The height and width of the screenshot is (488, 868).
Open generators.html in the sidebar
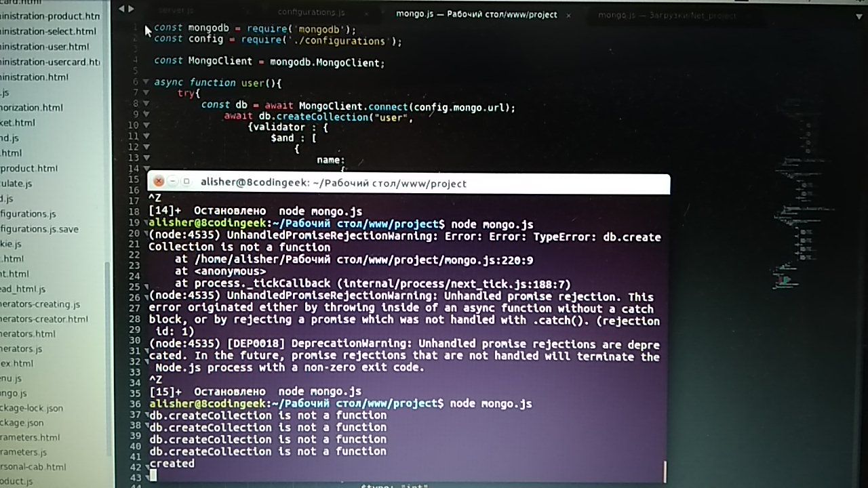(28, 334)
